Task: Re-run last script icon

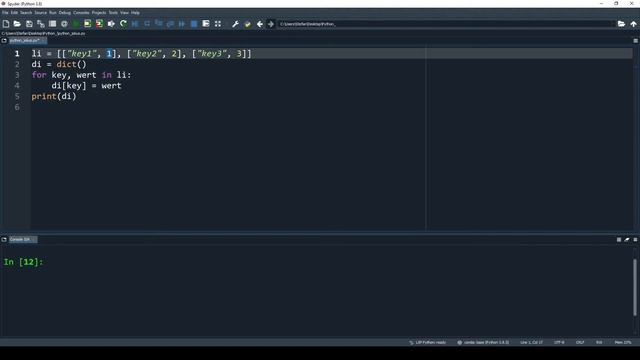Action: tap(123, 24)
